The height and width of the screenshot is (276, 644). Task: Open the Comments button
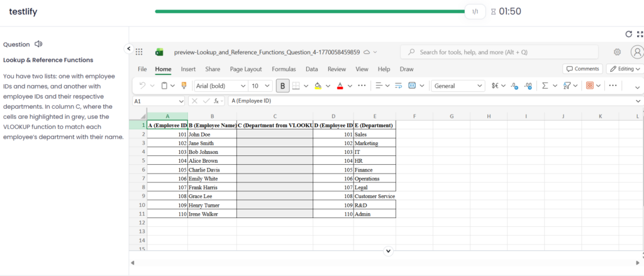(x=582, y=69)
